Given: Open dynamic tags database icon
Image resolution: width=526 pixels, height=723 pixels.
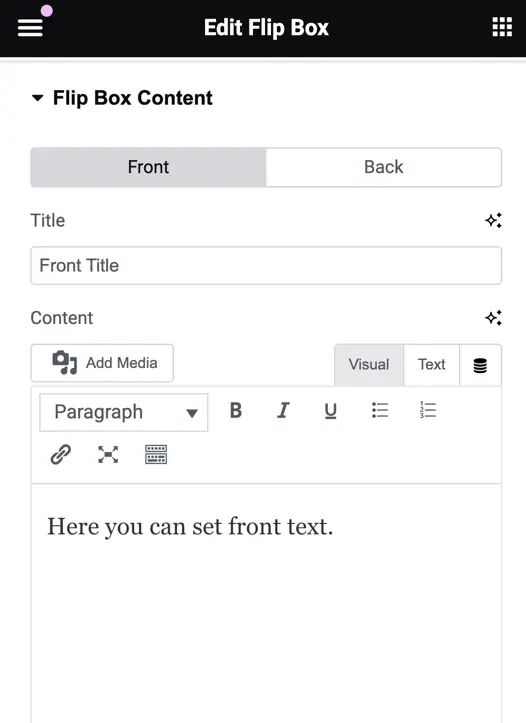Looking at the screenshot, I should click(x=480, y=365).
